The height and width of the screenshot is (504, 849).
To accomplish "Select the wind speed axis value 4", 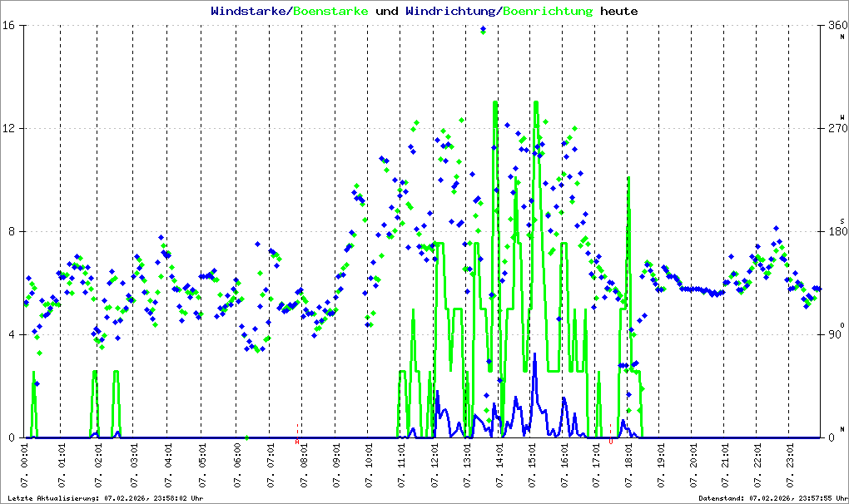I will tap(10, 334).
